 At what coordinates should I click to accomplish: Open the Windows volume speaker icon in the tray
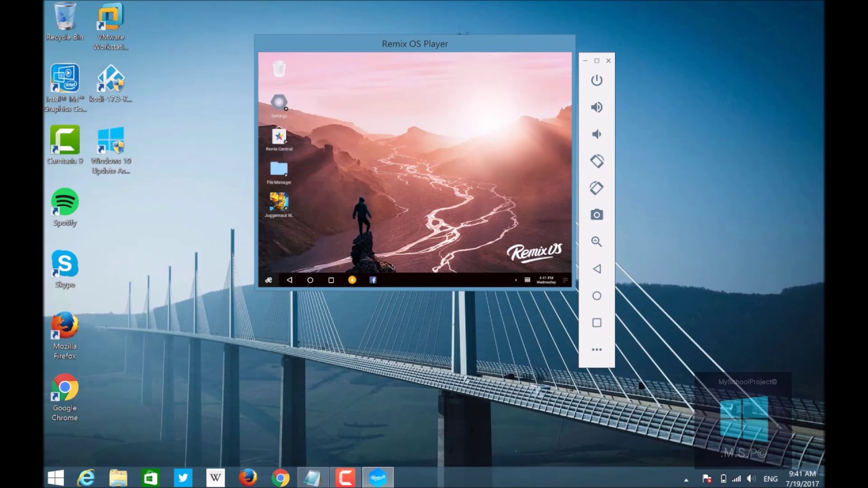(751, 479)
